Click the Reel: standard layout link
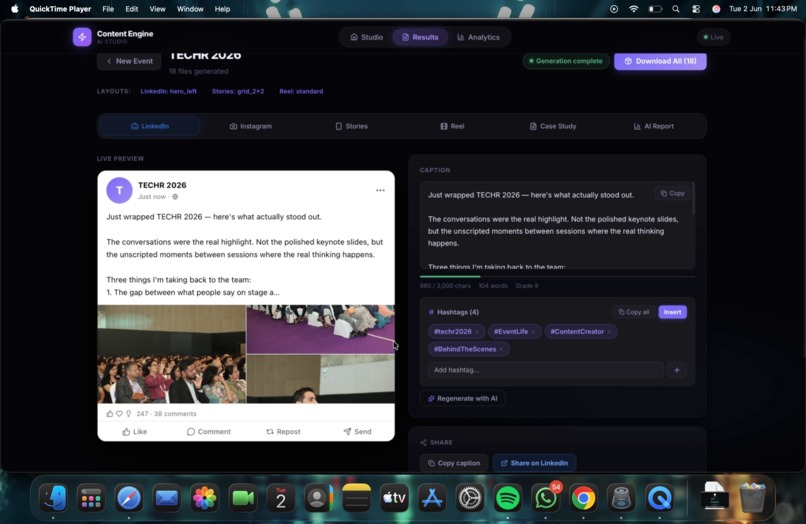This screenshot has height=524, width=806. (301, 92)
